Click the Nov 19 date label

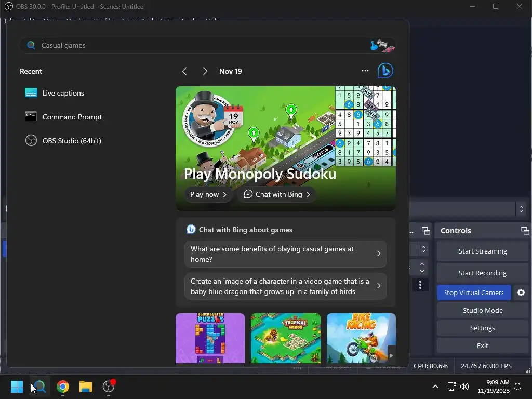(x=230, y=71)
